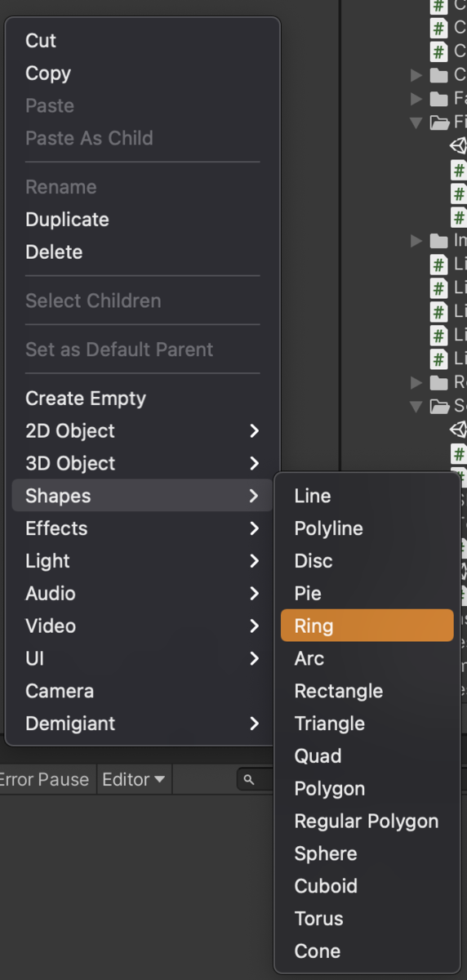
Task: Expand the collapsed folder starting with In
Action: 417,241
